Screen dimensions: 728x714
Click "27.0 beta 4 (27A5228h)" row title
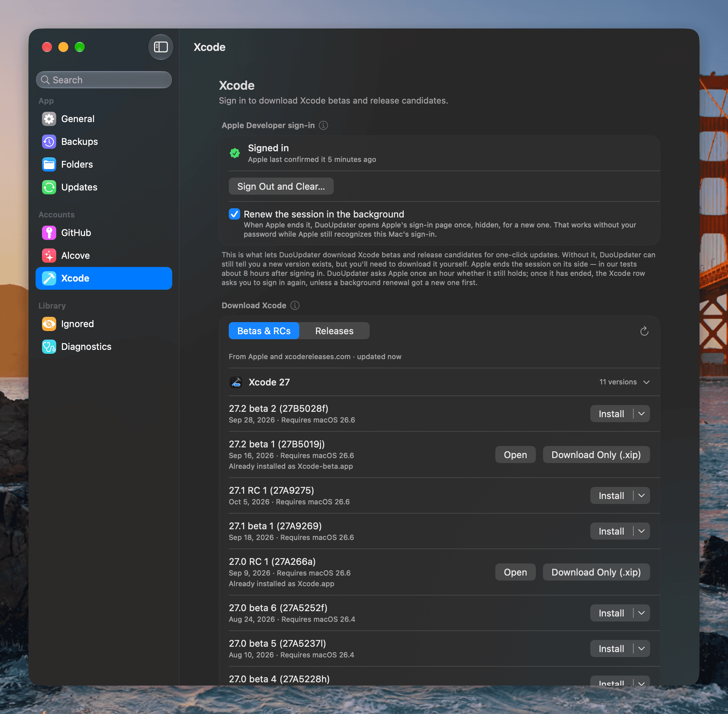coord(279,679)
